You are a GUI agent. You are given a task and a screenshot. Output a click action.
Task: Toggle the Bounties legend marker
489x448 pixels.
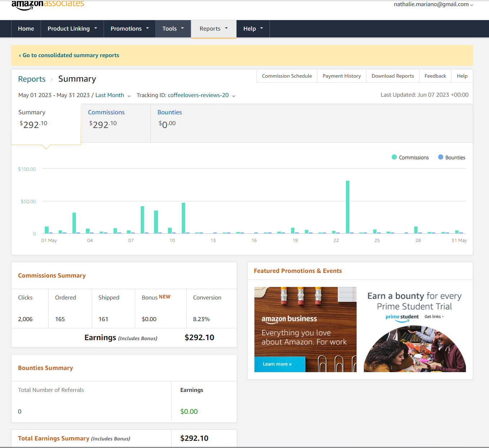[440, 157]
